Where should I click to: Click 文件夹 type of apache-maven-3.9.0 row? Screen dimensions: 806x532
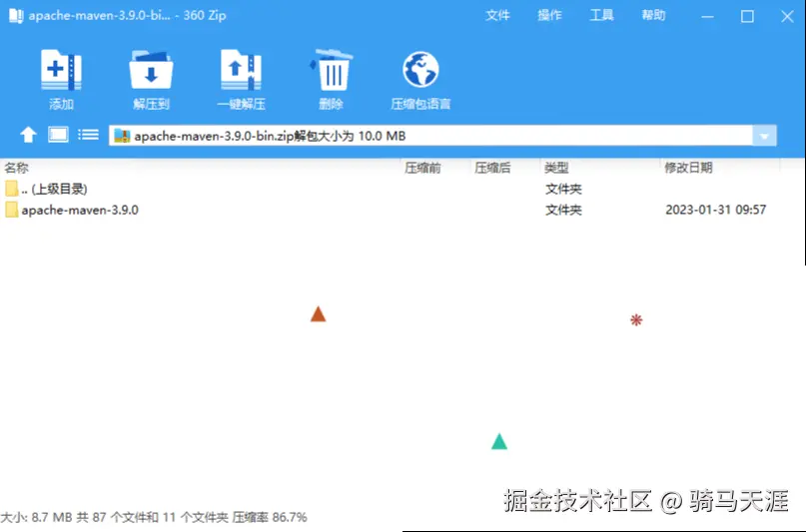[x=563, y=210]
